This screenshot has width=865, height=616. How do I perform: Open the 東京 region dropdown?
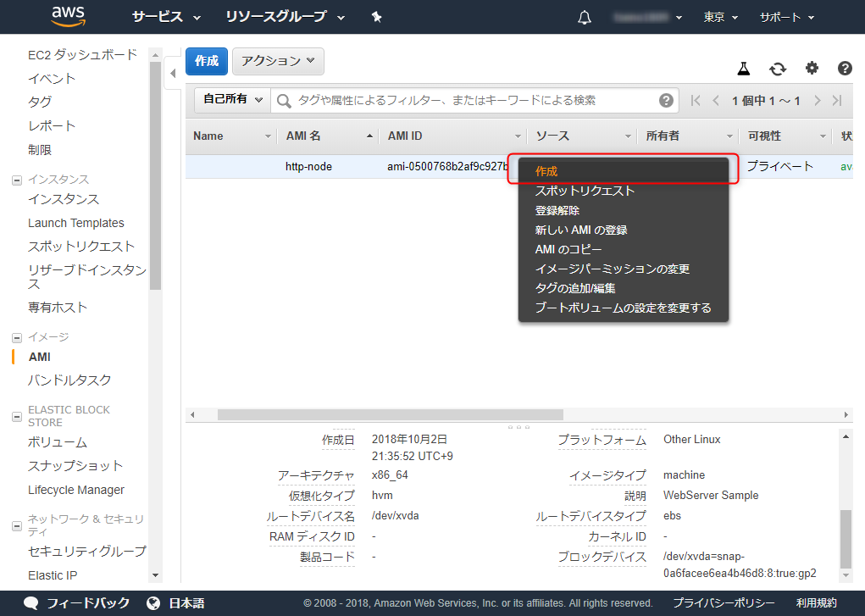720,16
